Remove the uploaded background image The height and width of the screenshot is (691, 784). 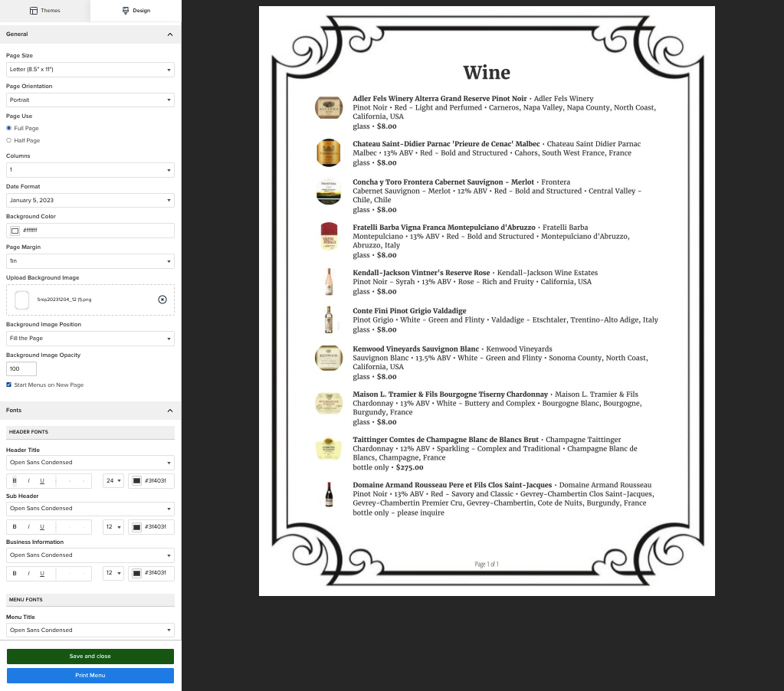(162, 300)
